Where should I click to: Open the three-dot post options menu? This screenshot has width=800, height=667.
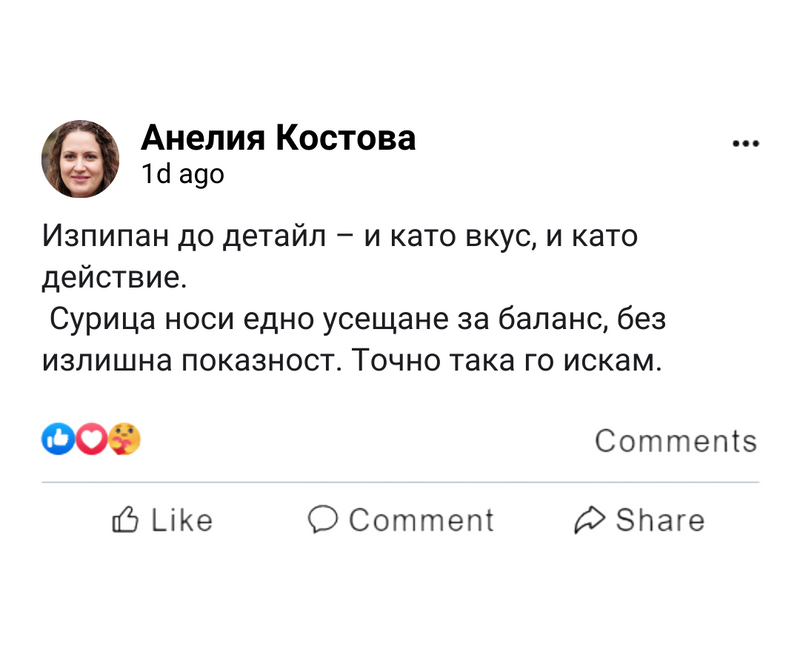click(x=745, y=143)
